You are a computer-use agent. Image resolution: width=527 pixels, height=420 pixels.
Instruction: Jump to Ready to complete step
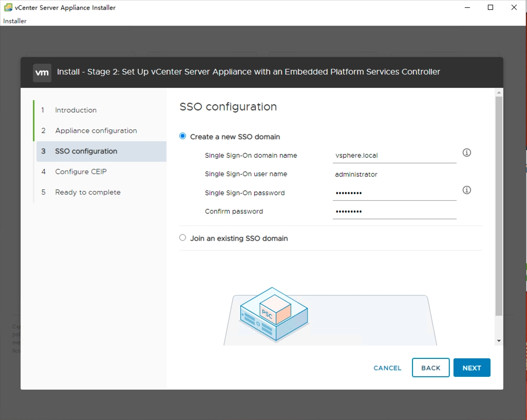(87, 192)
